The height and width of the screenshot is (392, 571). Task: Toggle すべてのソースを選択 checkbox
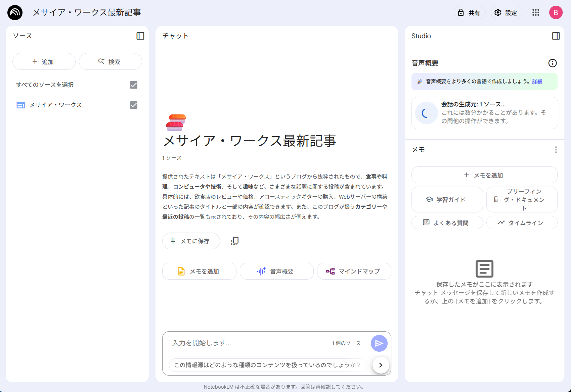pos(134,85)
